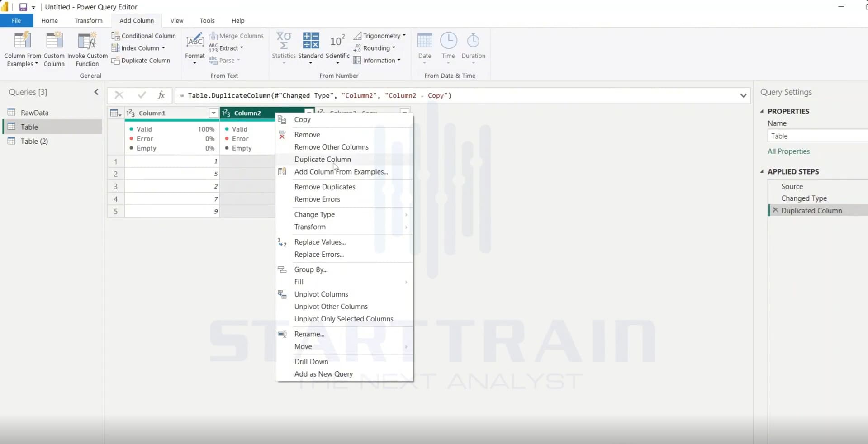
Task: Open the Date column tool
Action: click(425, 48)
